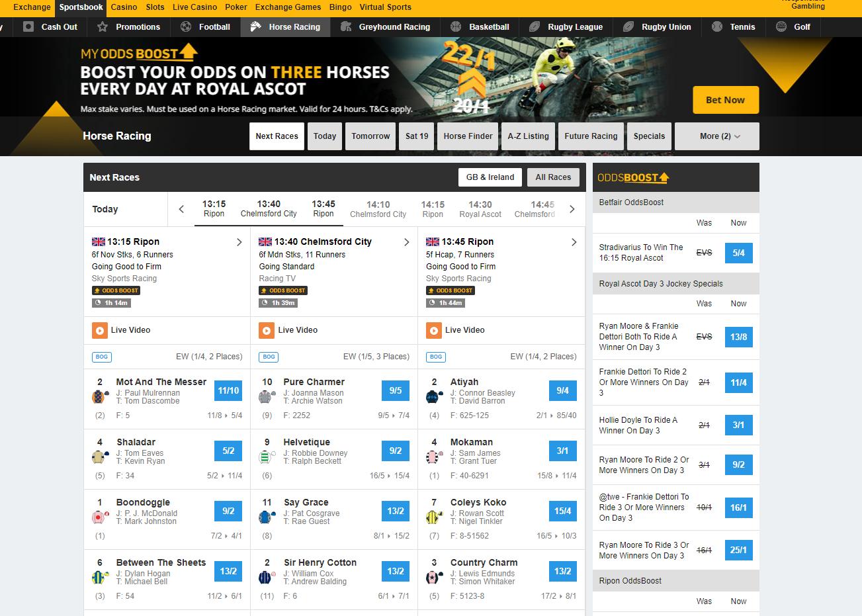
Task: Select the 14:30 Royal Ascot time slot
Action: pos(480,209)
